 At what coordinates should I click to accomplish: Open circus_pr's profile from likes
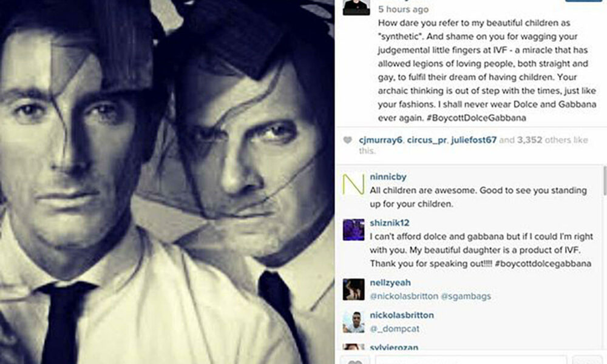coord(427,140)
